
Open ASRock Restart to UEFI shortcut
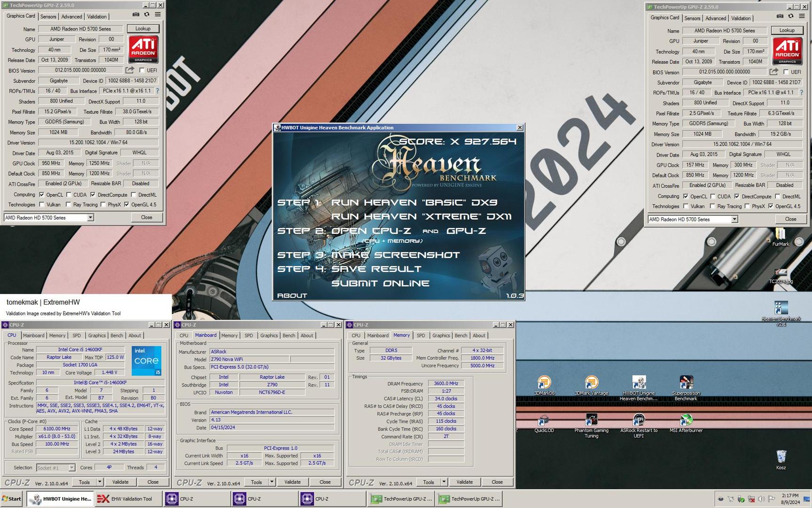[x=639, y=426]
